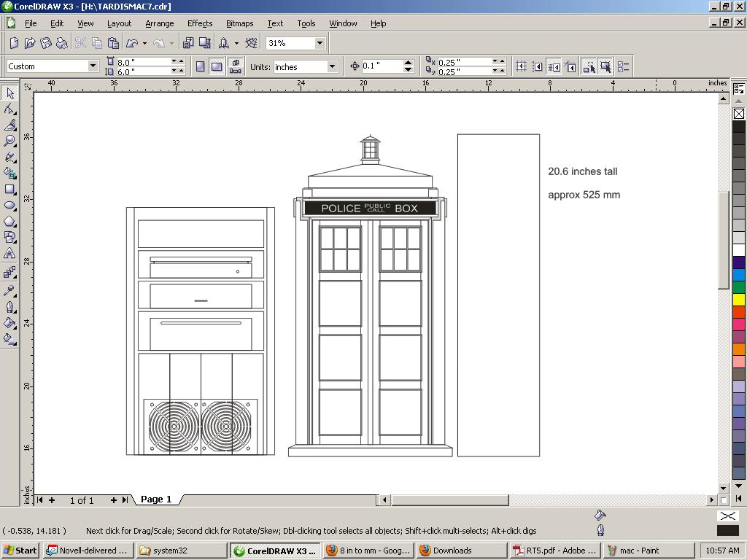Image resolution: width=747 pixels, height=560 pixels.
Task: Select the Outline tool
Action: coord(9,307)
